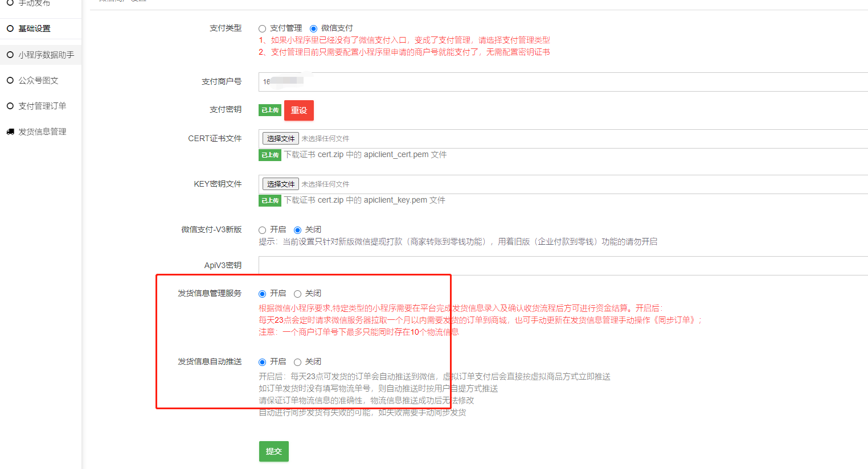Viewport: 868px width, 469px height.
Task: Click the circle icon beside 公众号图文
Action: [10, 80]
